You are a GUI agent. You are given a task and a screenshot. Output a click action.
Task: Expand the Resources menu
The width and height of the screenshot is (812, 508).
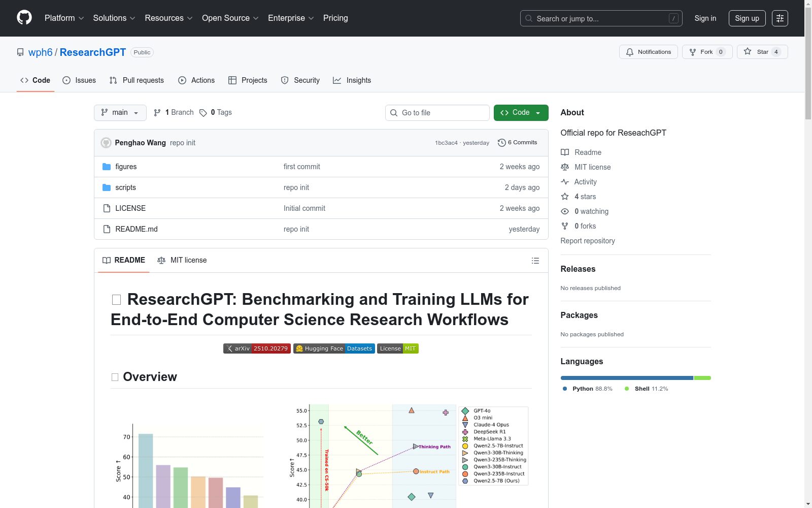(x=169, y=18)
